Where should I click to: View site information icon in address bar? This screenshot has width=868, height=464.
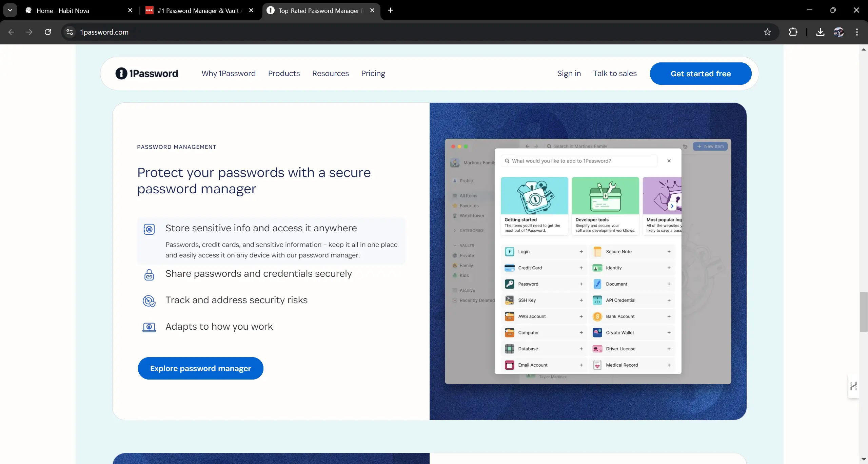[x=70, y=32]
